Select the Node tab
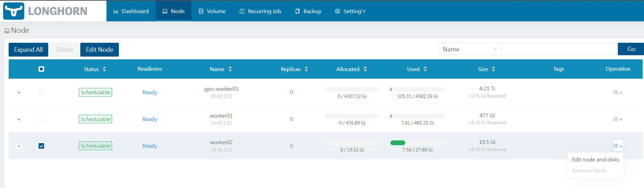Viewport: 644px width, 188px height. click(x=173, y=11)
